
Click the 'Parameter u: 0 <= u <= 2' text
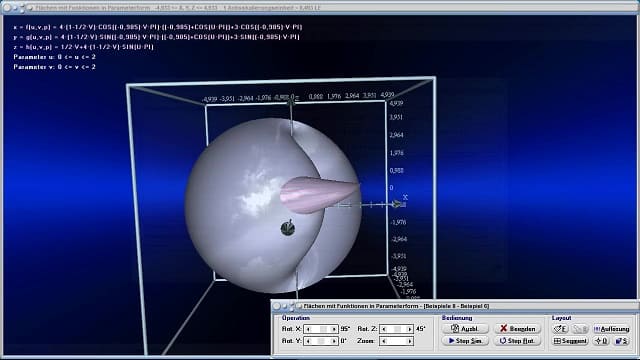tap(54, 57)
